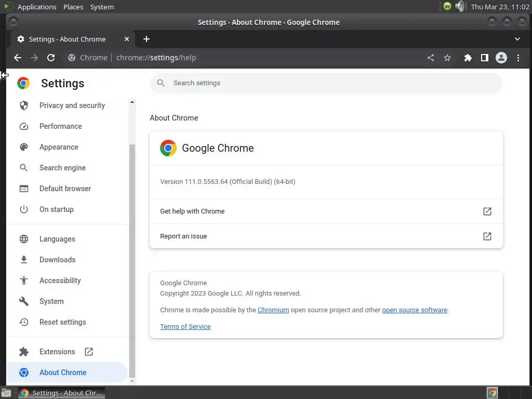Click the show desktop icon in bottom panel

(6, 393)
